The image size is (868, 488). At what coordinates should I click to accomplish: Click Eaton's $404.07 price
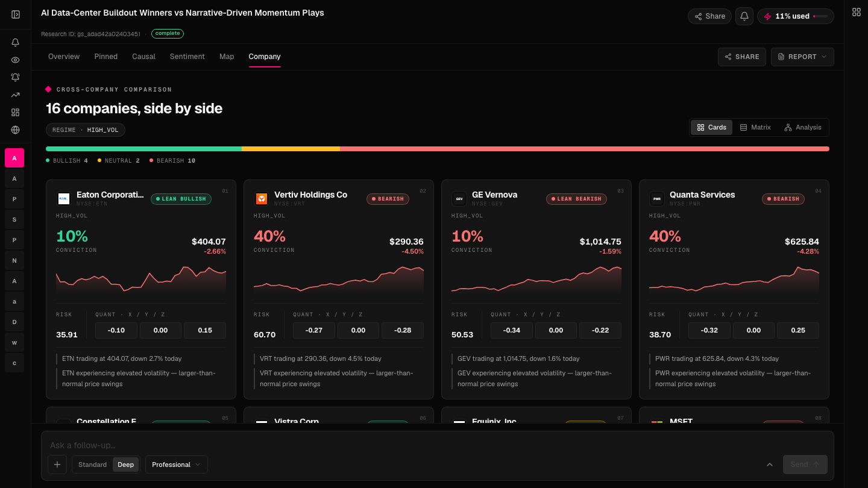pyautogui.click(x=209, y=242)
